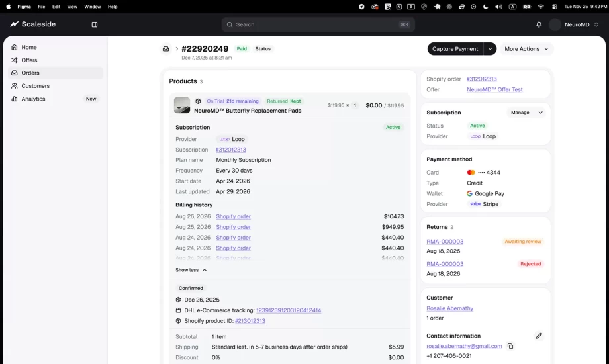Open the Figma menu
609x364 pixels.
(x=24, y=7)
